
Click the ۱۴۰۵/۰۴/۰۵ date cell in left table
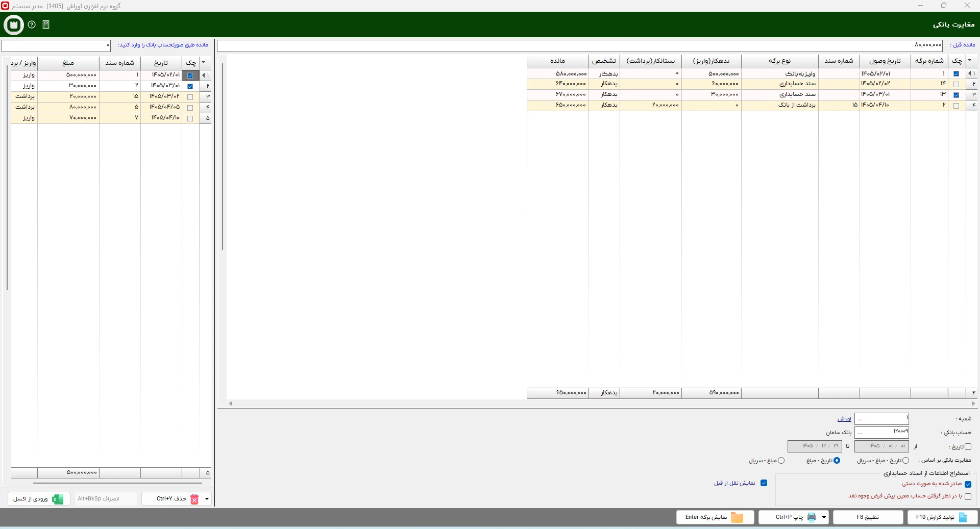tap(161, 107)
